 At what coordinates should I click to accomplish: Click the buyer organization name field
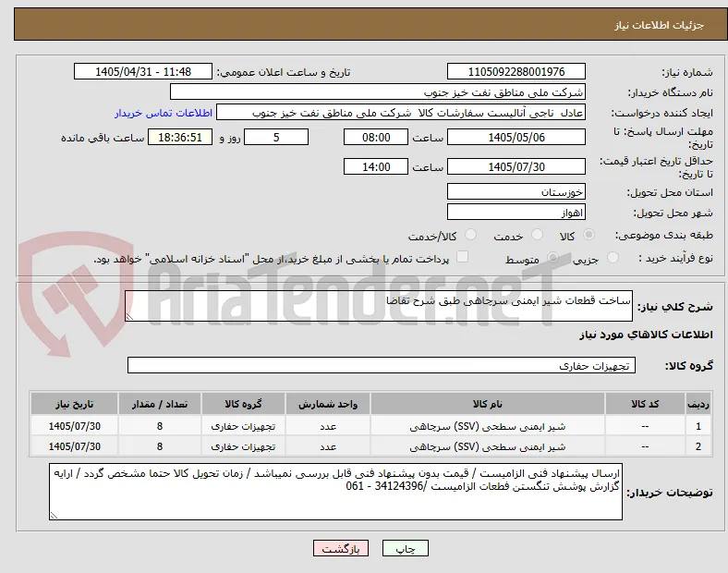(x=378, y=91)
